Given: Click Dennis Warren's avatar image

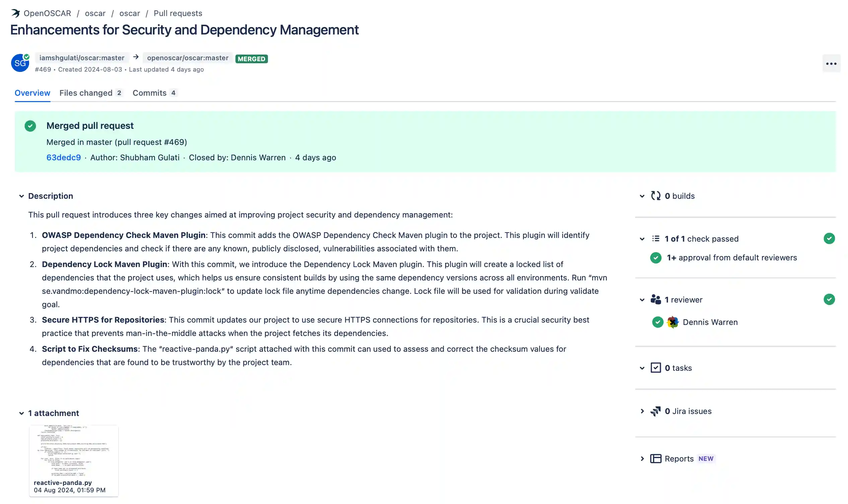Looking at the screenshot, I should [672, 322].
